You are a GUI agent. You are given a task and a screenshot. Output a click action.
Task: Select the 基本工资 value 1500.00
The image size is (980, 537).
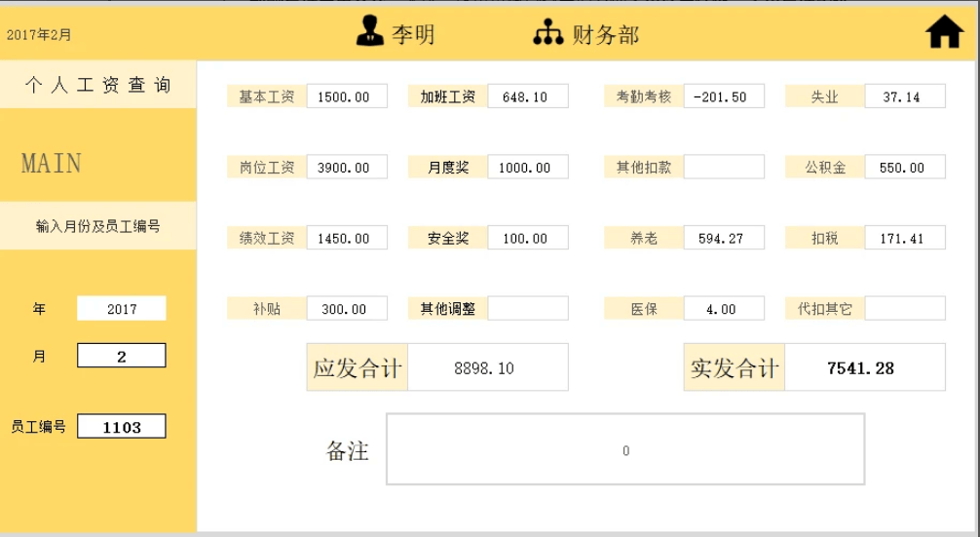click(347, 96)
